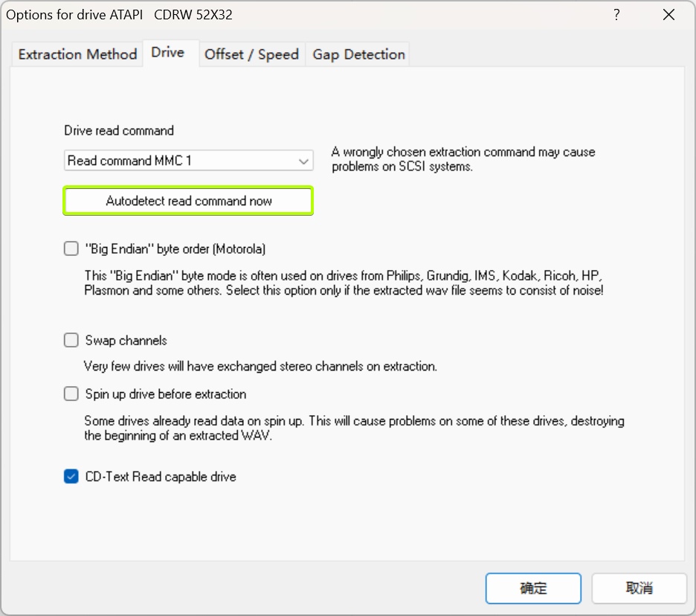Expand the read command list via chevron arrow
The height and width of the screenshot is (616, 696).
pos(303,161)
